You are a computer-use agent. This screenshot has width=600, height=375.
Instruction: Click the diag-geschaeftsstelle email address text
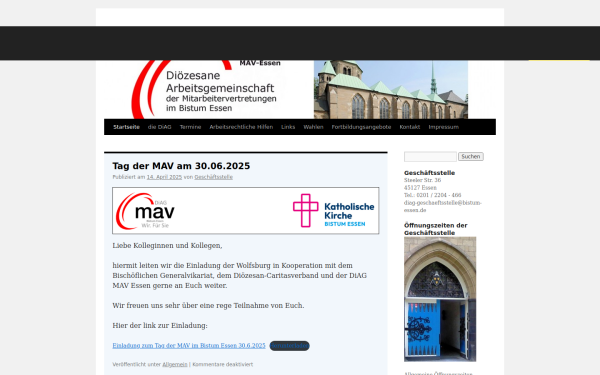(x=443, y=206)
